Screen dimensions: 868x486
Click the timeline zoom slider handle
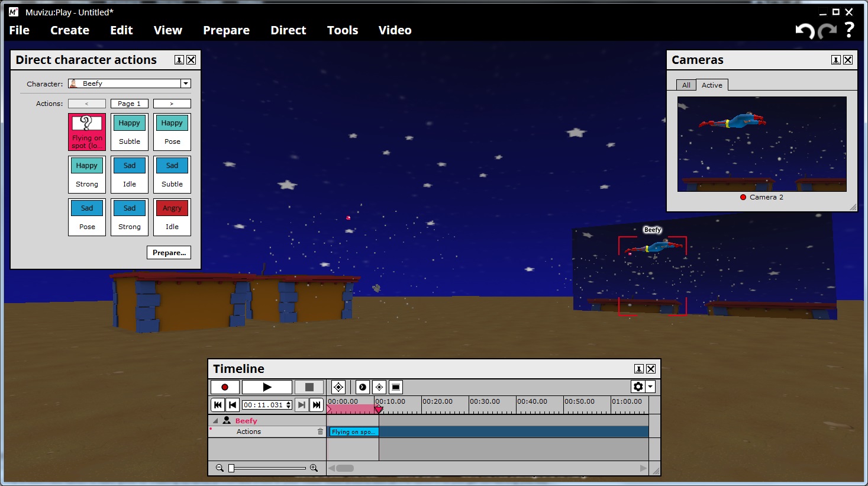coord(231,468)
